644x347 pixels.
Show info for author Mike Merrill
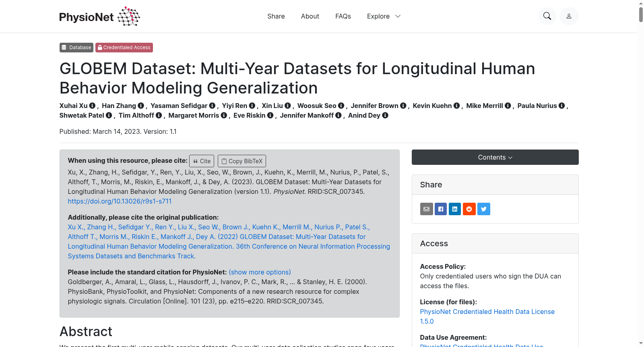click(x=508, y=106)
